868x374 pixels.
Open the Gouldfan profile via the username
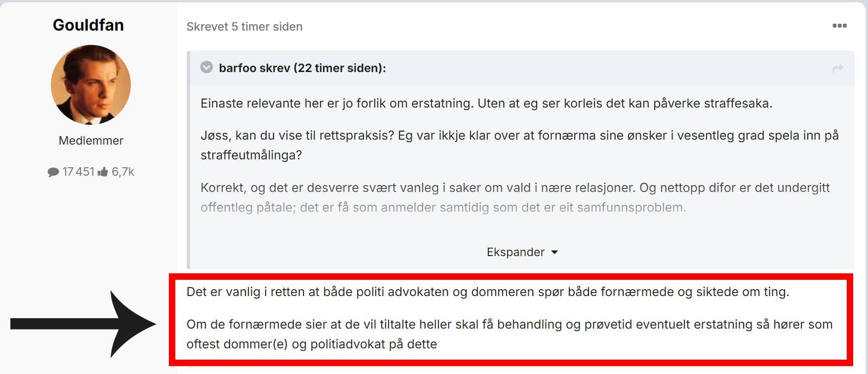88,25
